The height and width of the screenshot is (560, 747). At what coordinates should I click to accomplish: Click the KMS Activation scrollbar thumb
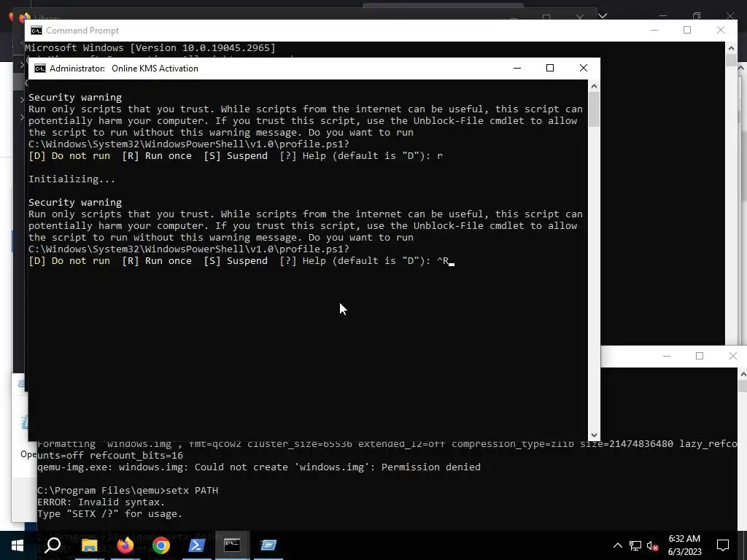pos(594,109)
